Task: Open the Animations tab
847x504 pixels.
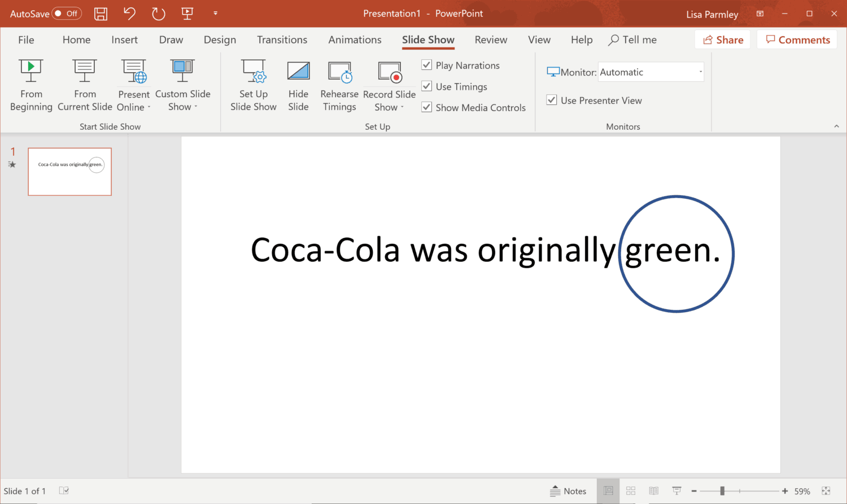Action: (355, 40)
